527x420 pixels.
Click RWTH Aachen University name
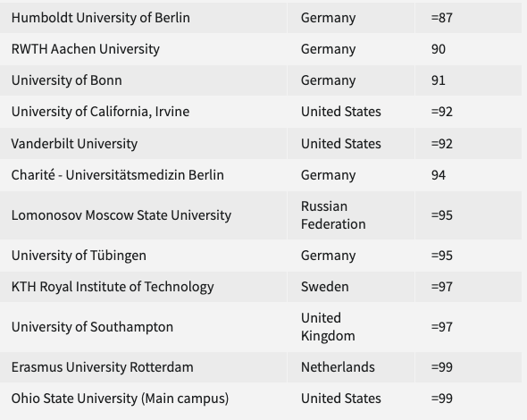[86, 49]
